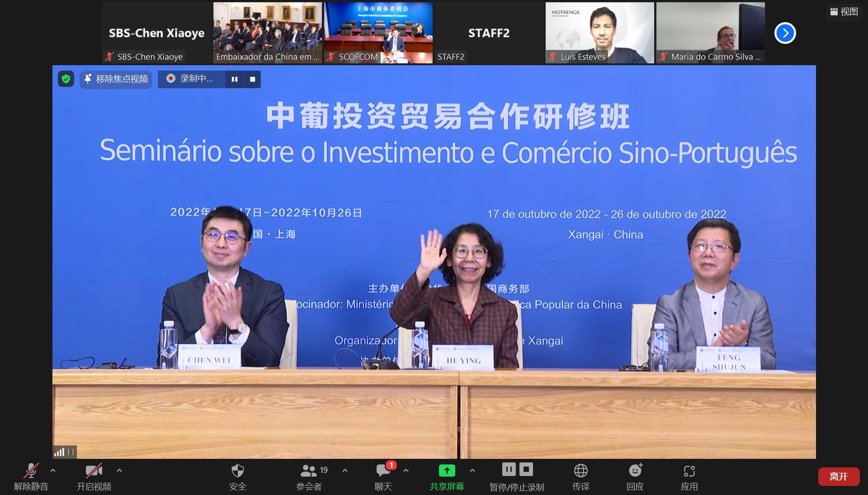Click green encryption shield icon
This screenshot has height=495, width=868.
[66, 79]
